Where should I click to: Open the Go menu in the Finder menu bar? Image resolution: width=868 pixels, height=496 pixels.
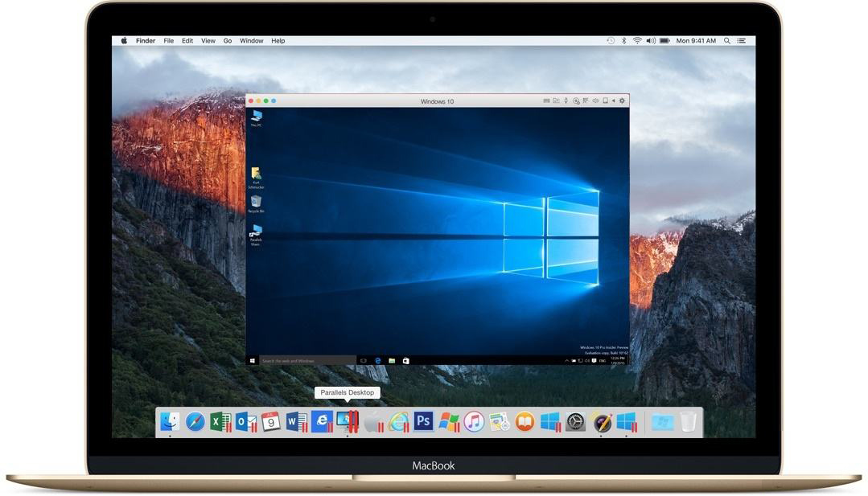(x=228, y=40)
